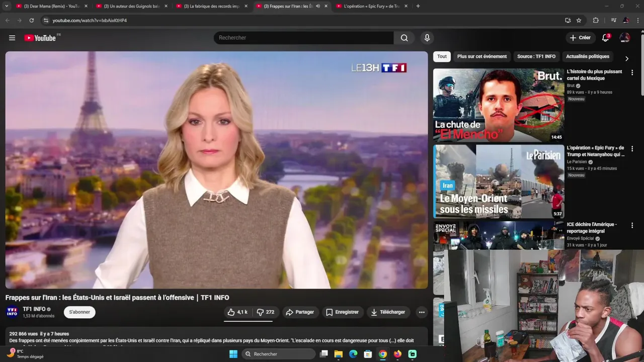644x362 pixels.
Task: Click the search magnifier button
Action: 405,38
